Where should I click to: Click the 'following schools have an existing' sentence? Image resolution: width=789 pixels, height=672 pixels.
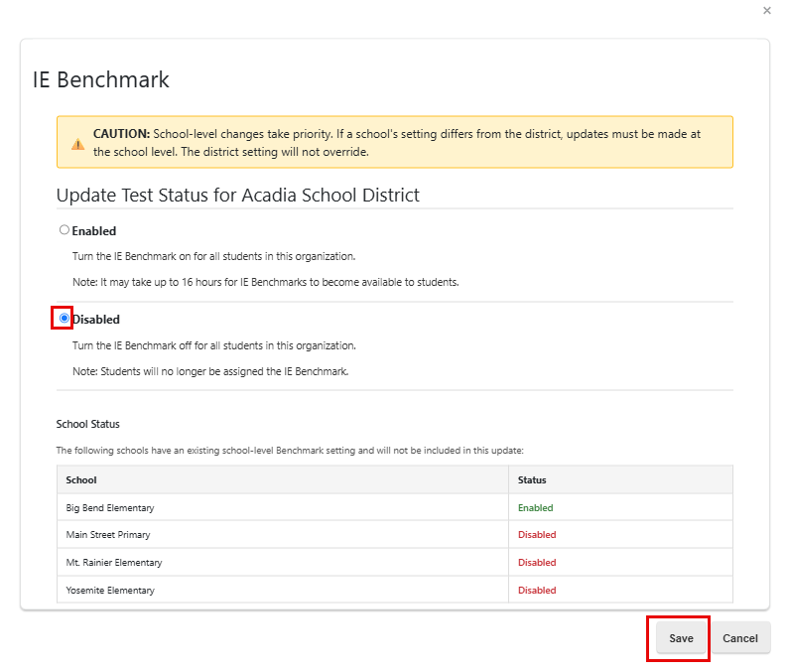point(290,451)
